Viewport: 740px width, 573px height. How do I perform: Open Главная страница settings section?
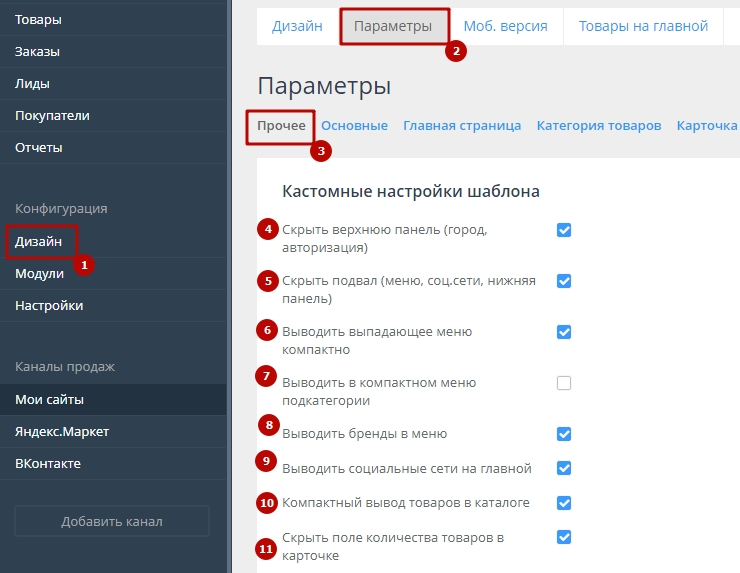pyautogui.click(x=462, y=126)
